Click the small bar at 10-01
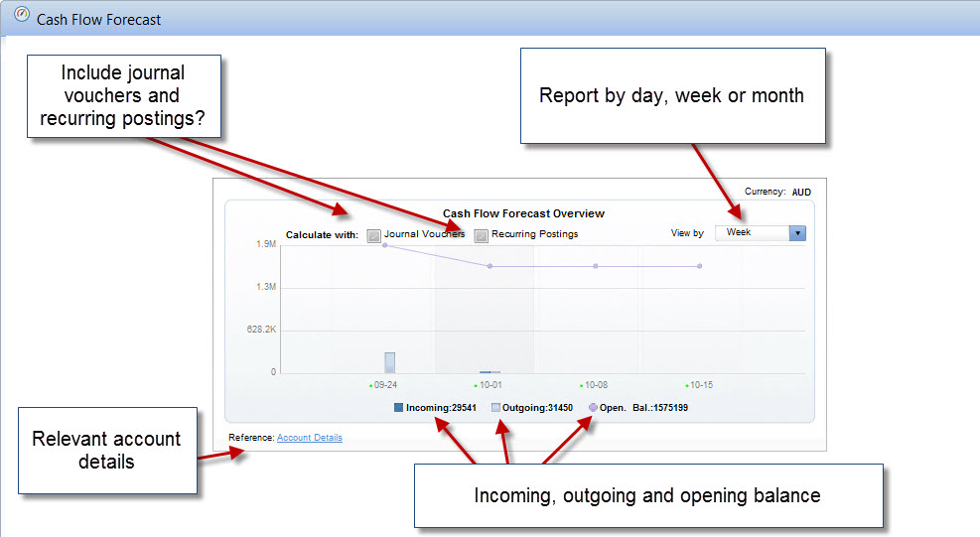Viewport: 980px width, 537px height. coord(486,372)
